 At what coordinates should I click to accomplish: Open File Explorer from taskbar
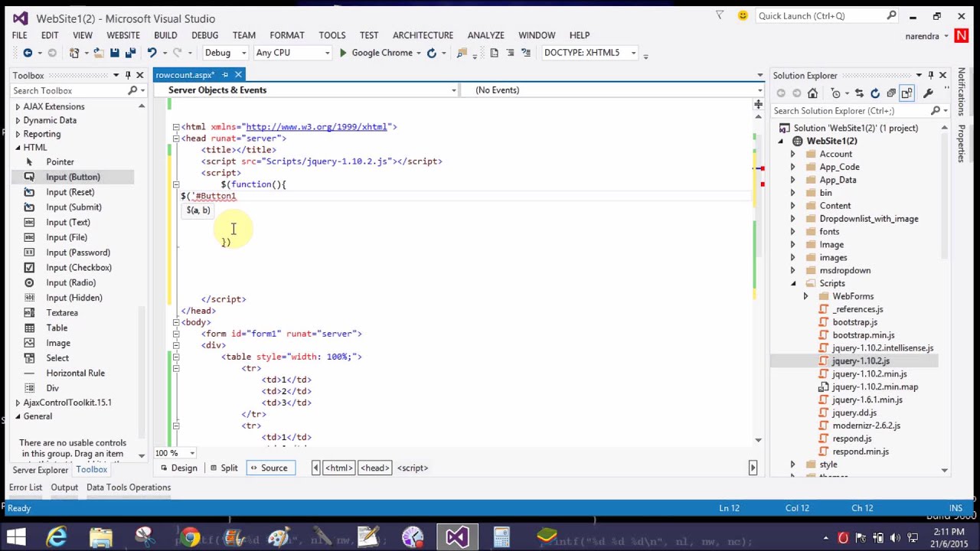click(x=101, y=537)
